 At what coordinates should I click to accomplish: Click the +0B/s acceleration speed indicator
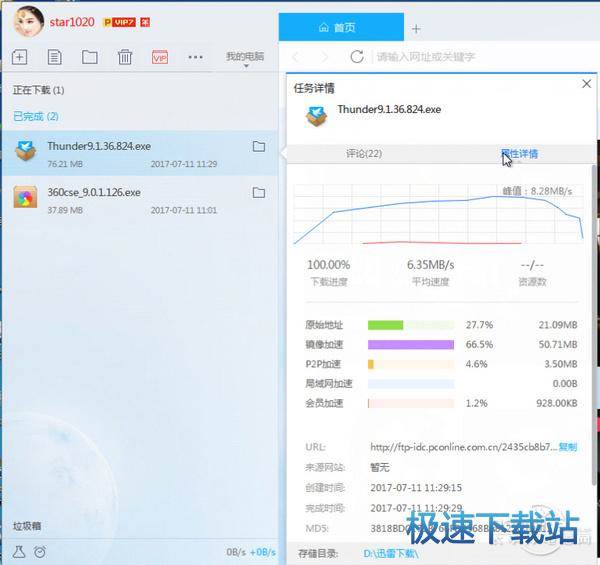(263, 552)
